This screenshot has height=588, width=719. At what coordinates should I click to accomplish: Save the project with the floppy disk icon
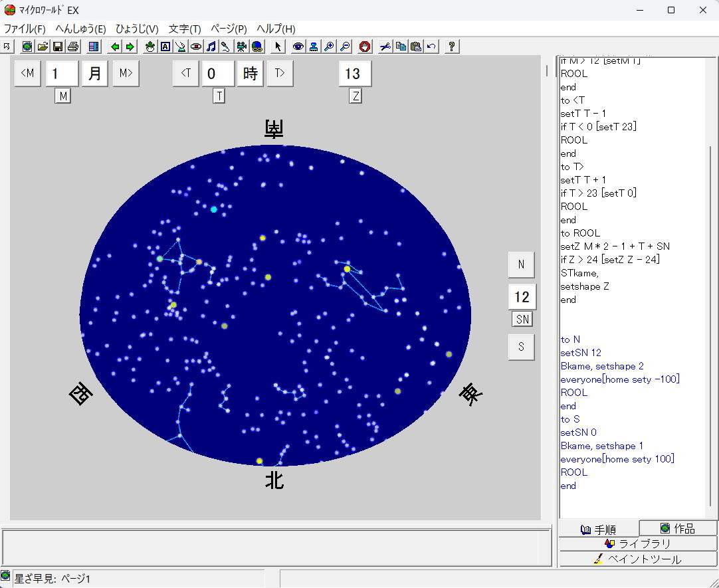pyautogui.click(x=58, y=47)
